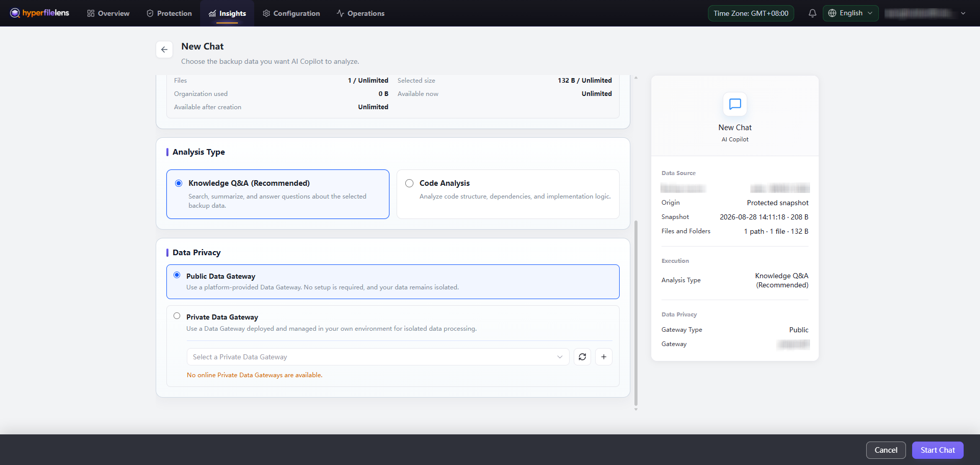The width and height of the screenshot is (980, 465).
Task: Click the Time Zone GMT+08:00 button
Action: click(x=751, y=13)
